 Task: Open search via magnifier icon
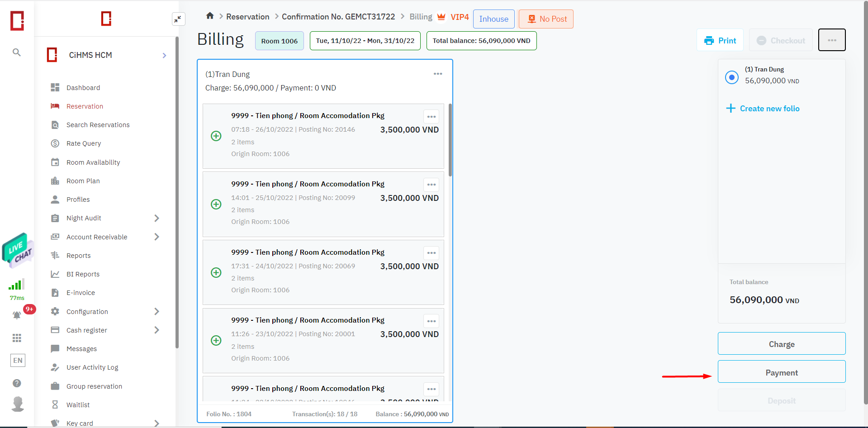click(17, 52)
